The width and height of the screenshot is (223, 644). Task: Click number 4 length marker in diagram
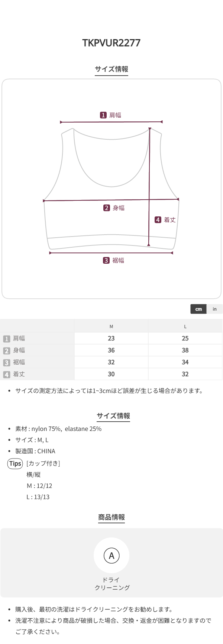158,220
